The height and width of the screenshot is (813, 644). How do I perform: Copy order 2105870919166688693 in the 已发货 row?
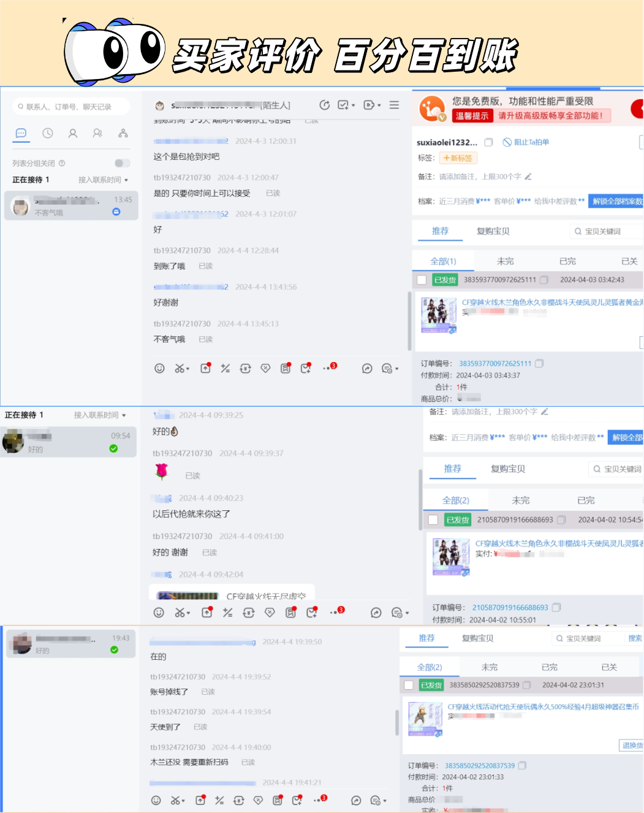click(x=561, y=520)
